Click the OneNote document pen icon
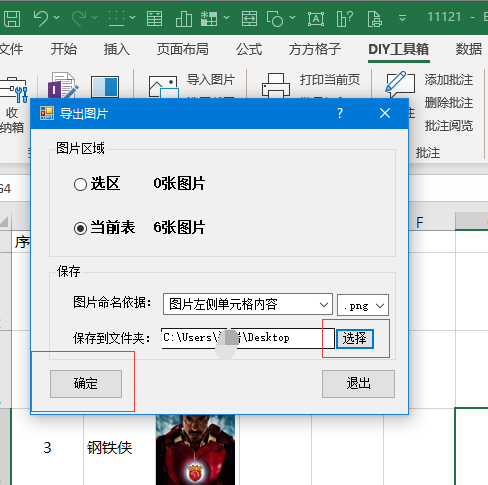488x485 pixels. click(63, 85)
